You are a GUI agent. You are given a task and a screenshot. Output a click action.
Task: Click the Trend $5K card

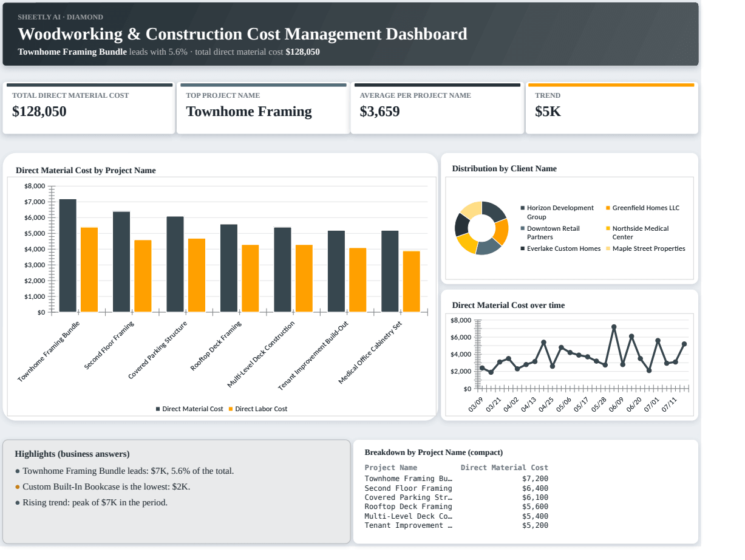point(611,108)
